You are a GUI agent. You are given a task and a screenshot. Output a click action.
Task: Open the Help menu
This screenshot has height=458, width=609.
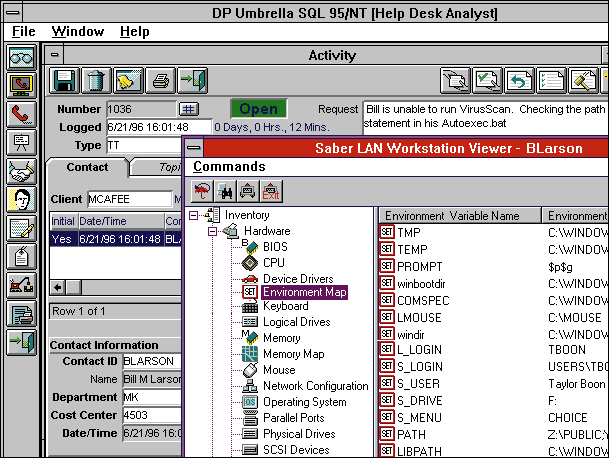point(134,31)
